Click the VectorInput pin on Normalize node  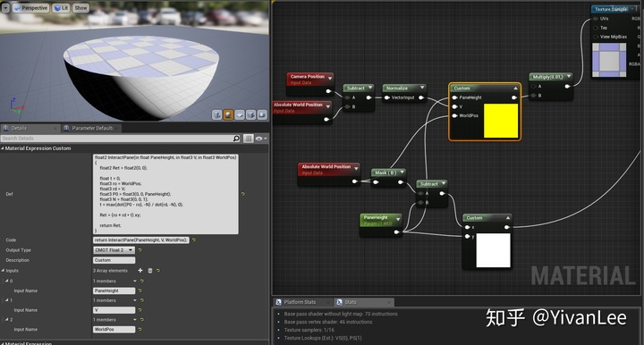pyautogui.click(x=387, y=97)
